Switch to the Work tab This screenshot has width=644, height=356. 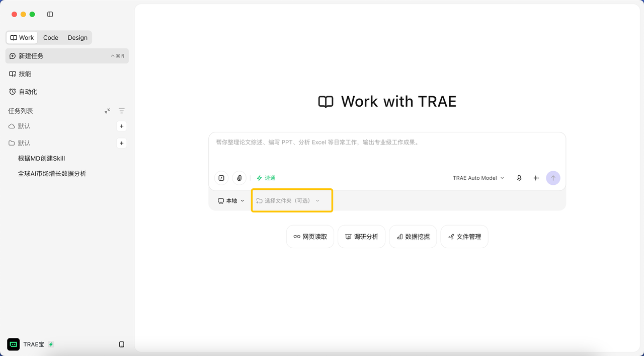point(22,38)
